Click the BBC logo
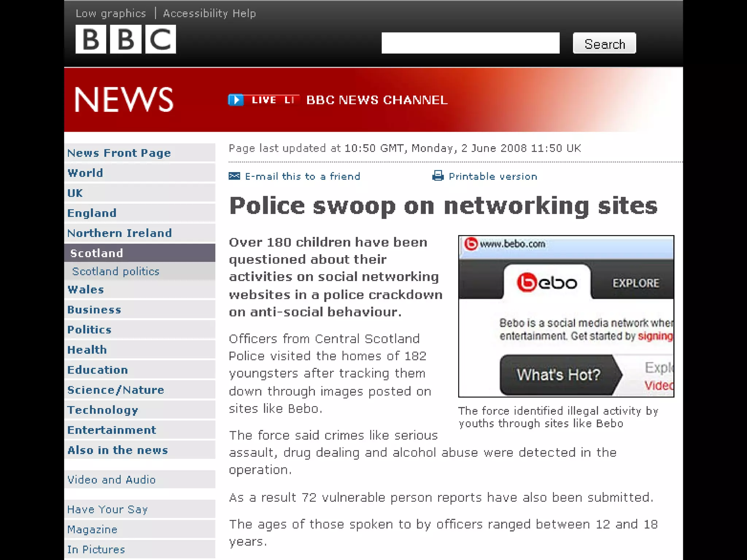 coord(125,39)
